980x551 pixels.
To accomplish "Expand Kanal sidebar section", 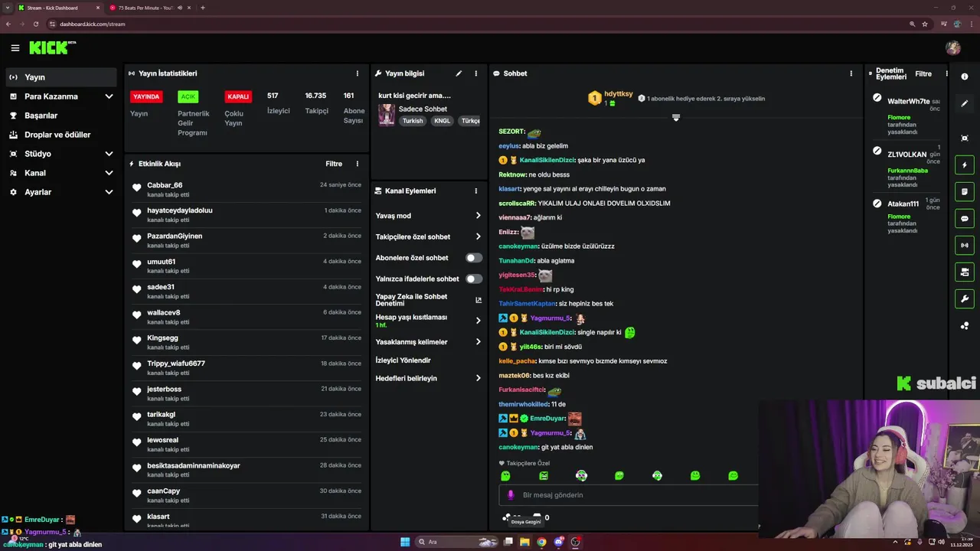I will point(109,173).
